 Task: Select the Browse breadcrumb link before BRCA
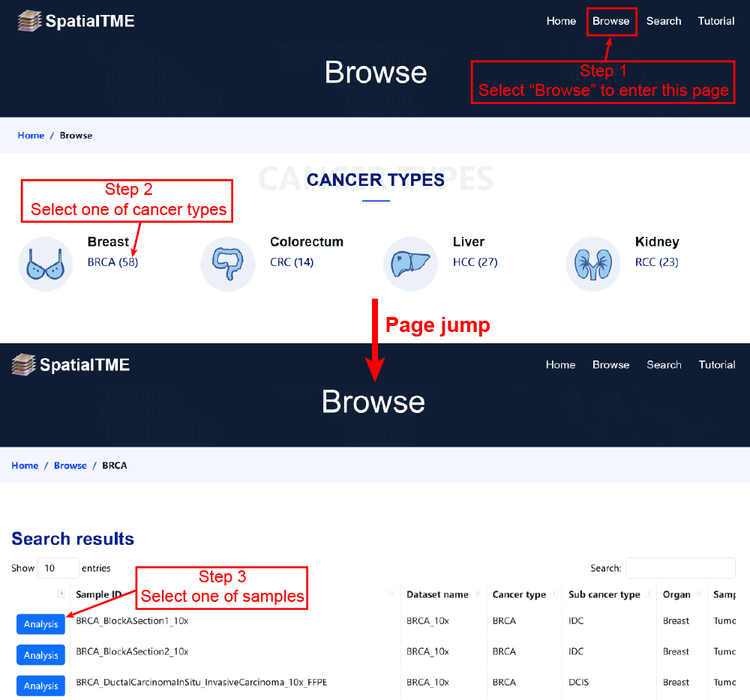[x=70, y=465]
